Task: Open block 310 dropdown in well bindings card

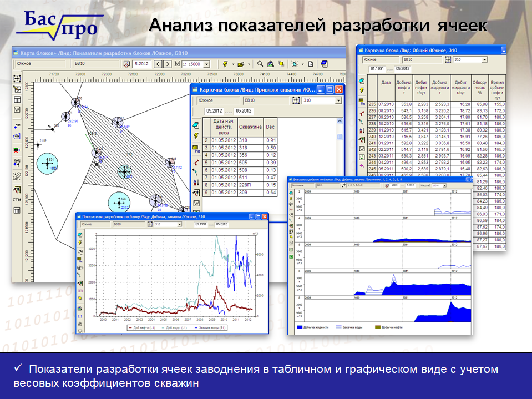Action: [x=338, y=100]
